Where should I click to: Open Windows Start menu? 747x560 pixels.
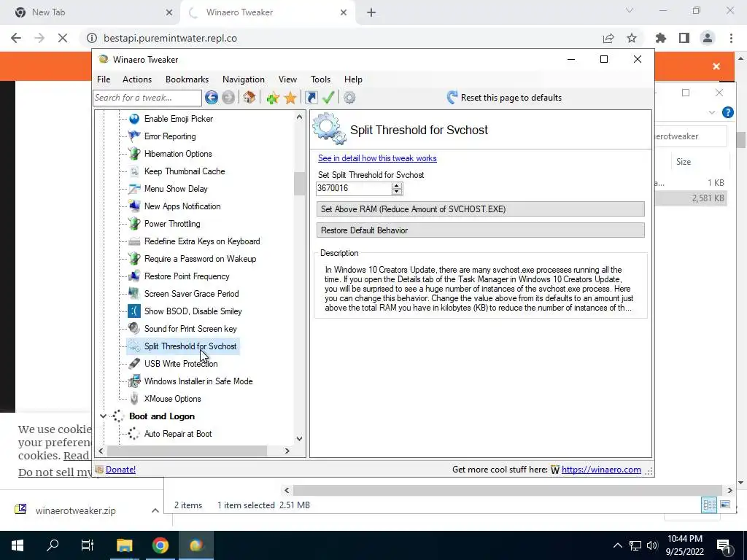click(x=18, y=545)
